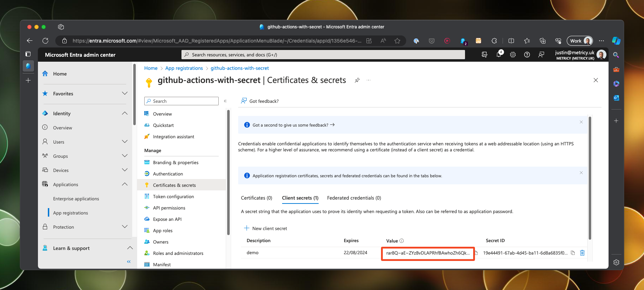Open Enterprise applications

76,199
